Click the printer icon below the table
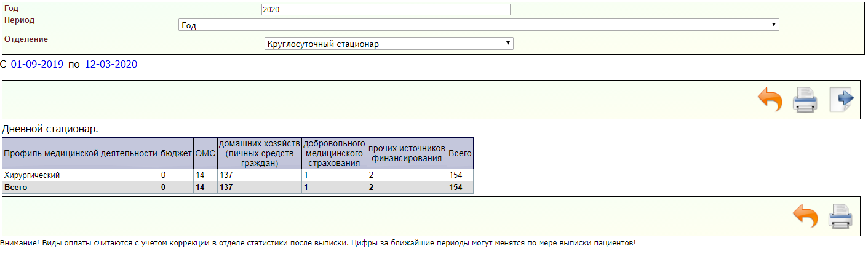Image resolution: width=868 pixels, height=267 pixels. (x=841, y=216)
